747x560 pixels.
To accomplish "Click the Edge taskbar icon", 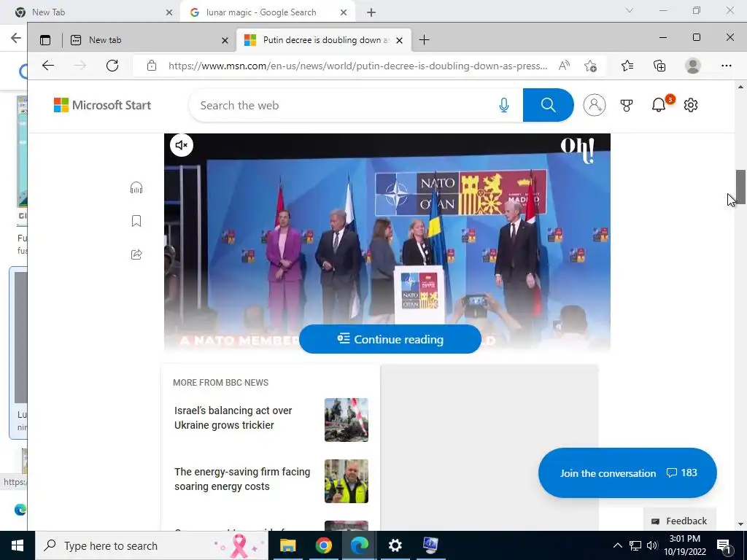I will [x=360, y=545].
